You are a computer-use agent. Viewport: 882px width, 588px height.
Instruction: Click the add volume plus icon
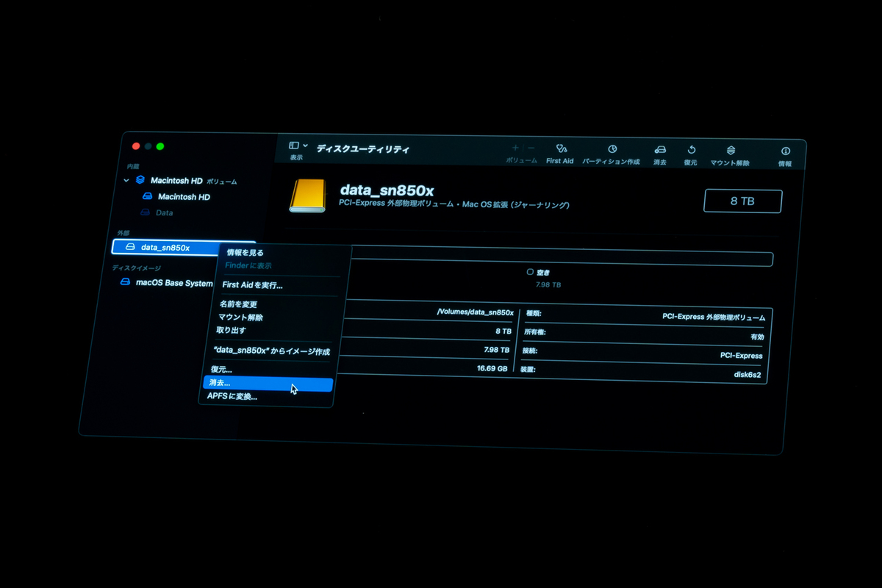(x=515, y=148)
